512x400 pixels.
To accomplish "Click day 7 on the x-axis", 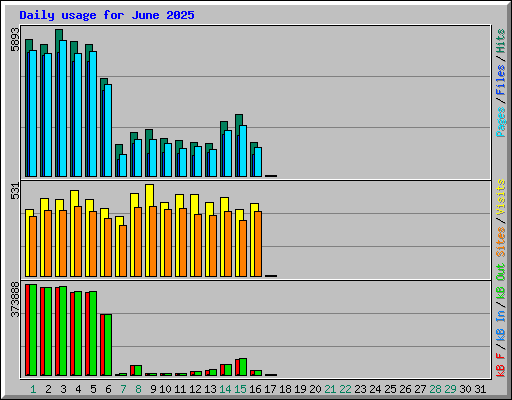I will click(123, 389).
